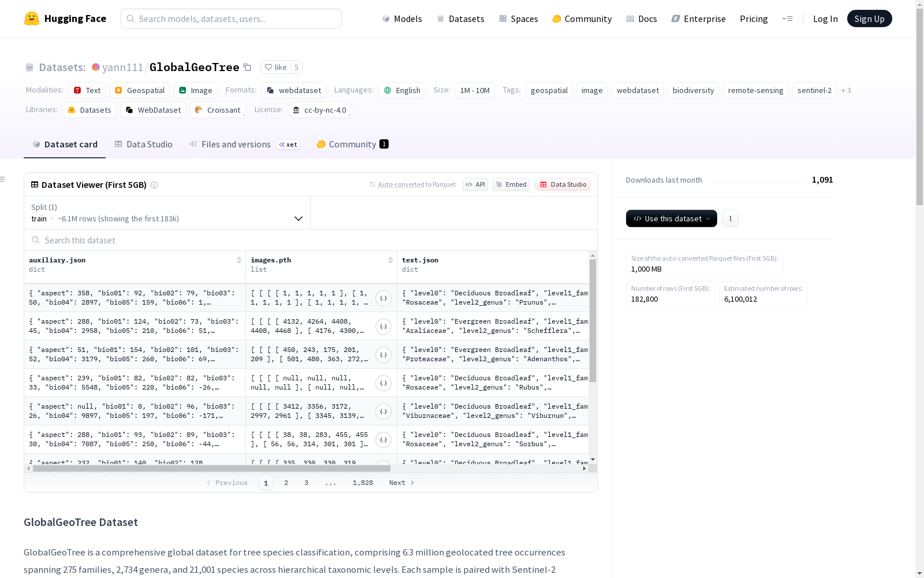Click the table's horizontal scrollbar

[x=211, y=469]
